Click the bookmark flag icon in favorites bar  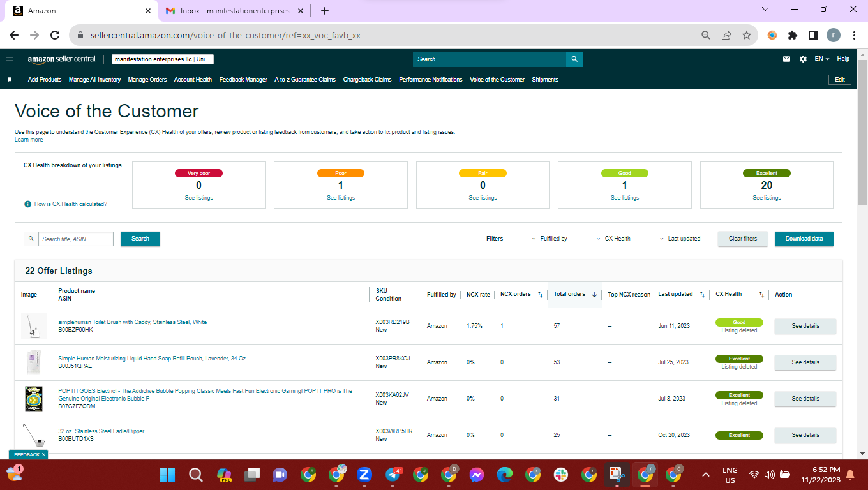10,80
